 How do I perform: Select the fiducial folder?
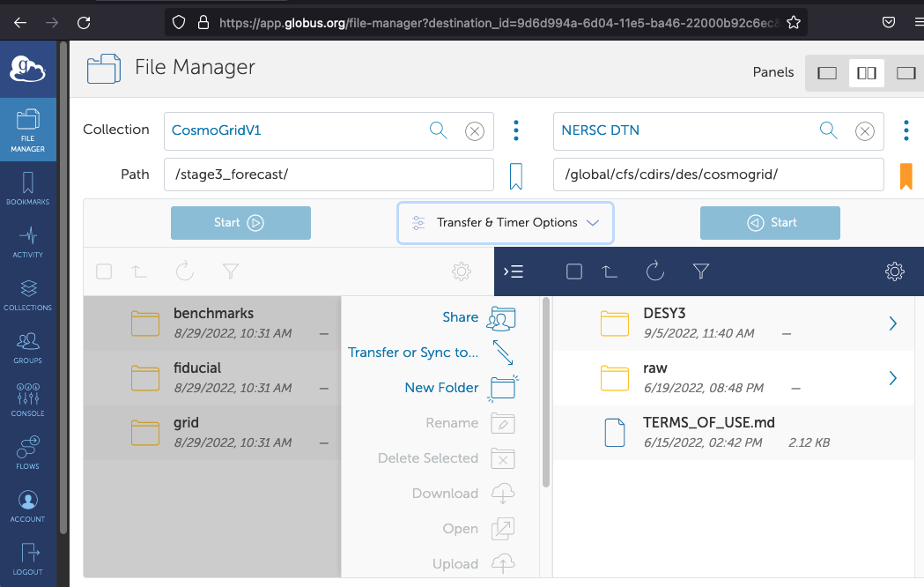click(212, 378)
